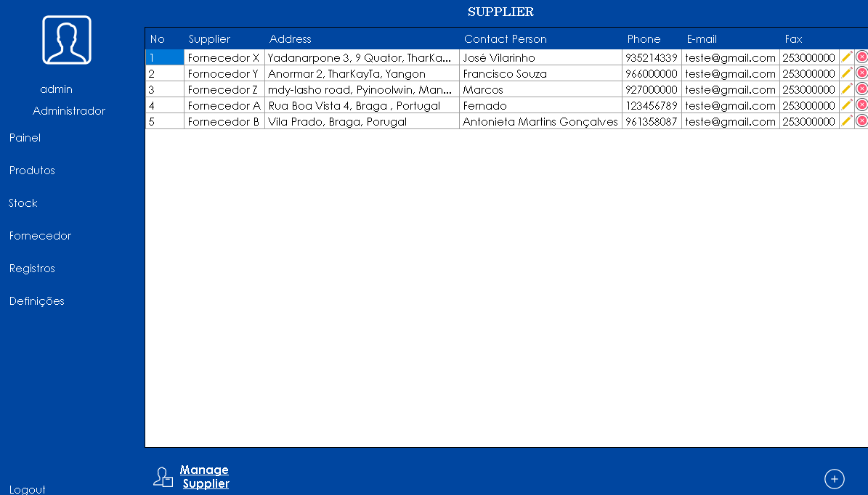Screen dimensions: 868x495
Task: Select Fornecedor in the sidebar
Action: (x=40, y=236)
